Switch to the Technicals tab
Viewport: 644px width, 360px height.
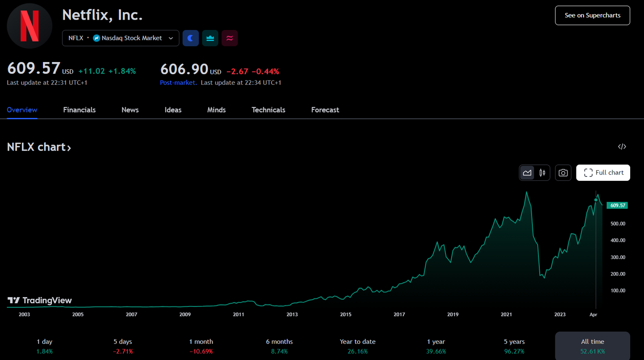[268, 110]
